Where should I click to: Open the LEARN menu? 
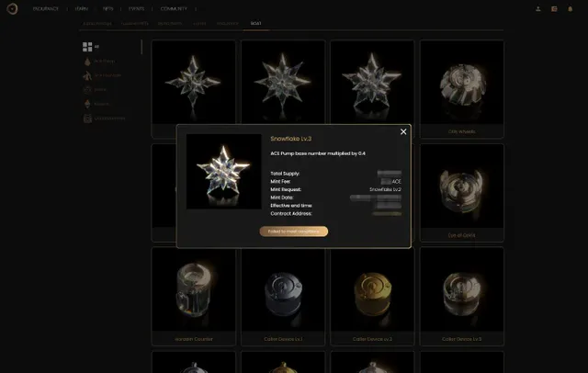[x=82, y=8]
